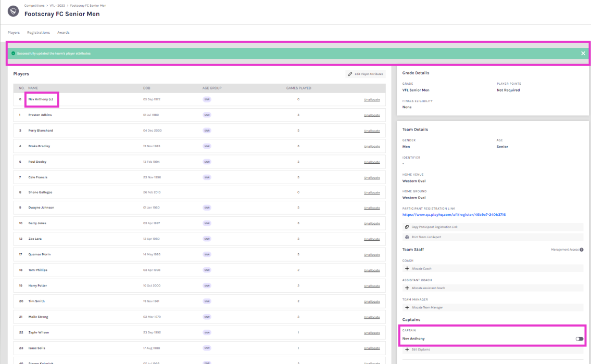Click the Management Access help icon

pos(581,250)
